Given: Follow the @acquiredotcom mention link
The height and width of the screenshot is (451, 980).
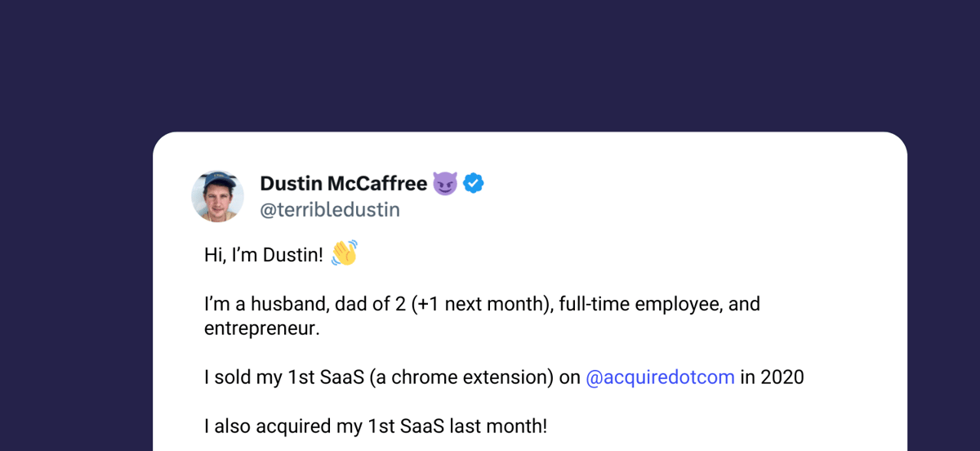Looking at the screenshot, I should click(661, 377).
